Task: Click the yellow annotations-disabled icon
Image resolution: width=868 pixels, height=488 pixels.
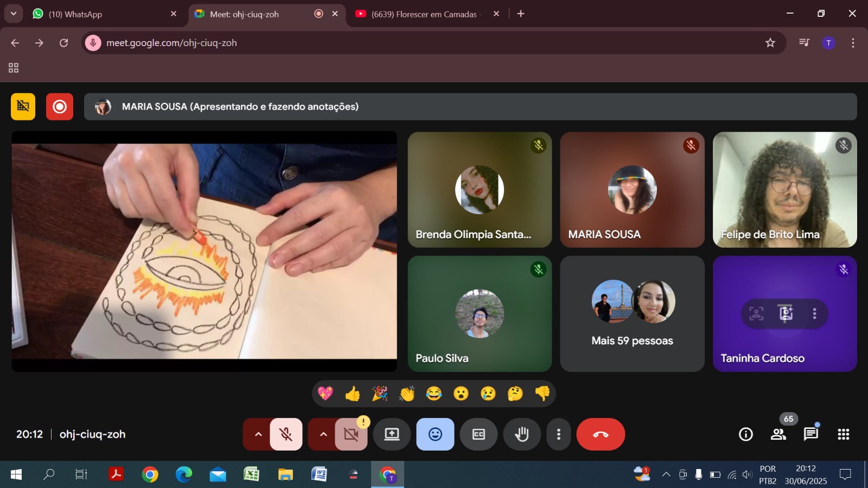Action: (x=23, y=106)
